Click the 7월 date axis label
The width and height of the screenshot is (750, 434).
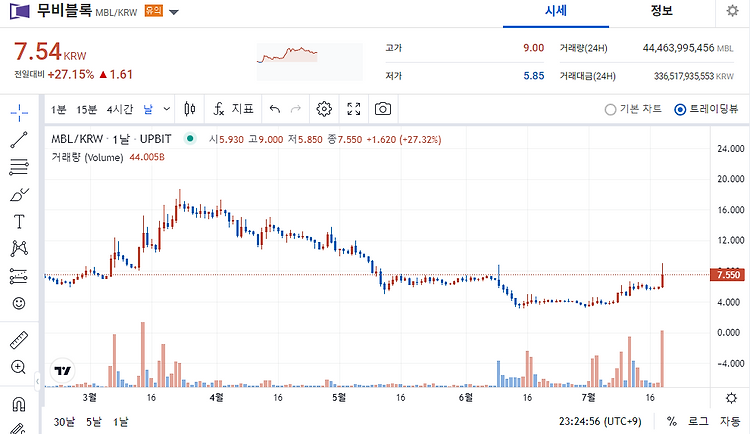tap(588, 397)
